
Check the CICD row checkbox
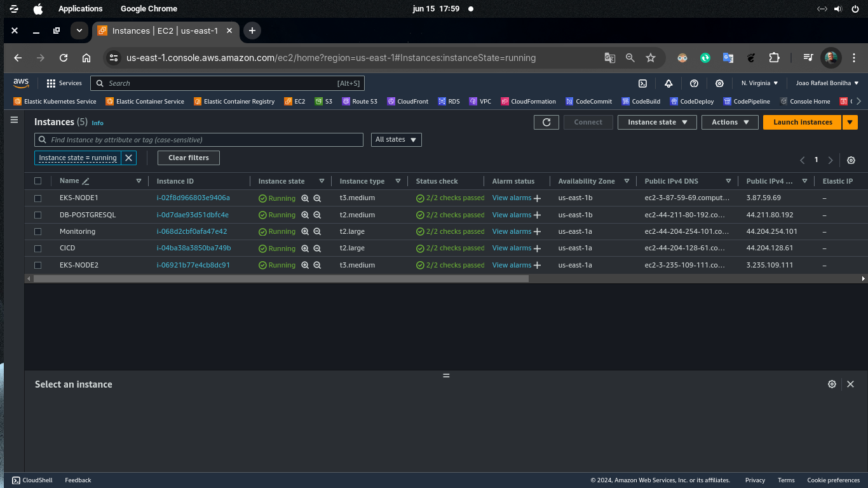point(38,248)
